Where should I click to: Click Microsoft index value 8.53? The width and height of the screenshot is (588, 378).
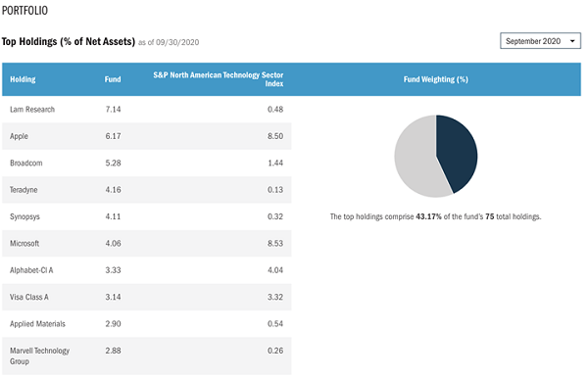tap(275, 244)
